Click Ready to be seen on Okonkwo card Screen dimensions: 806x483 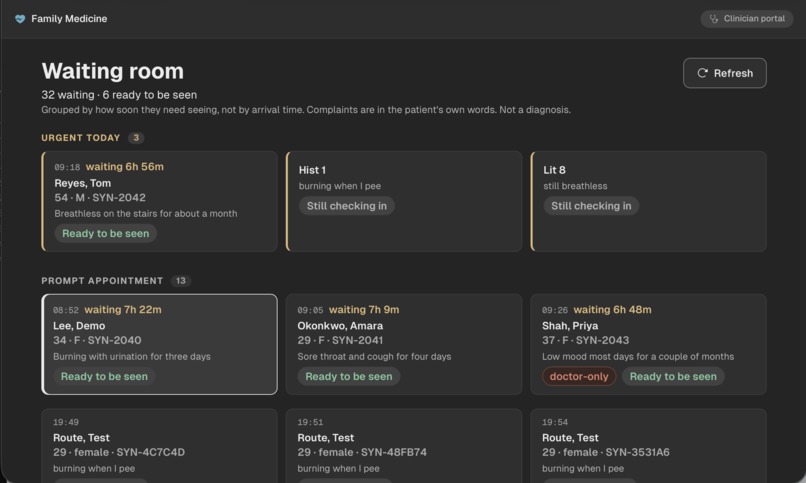coord(349,376)
